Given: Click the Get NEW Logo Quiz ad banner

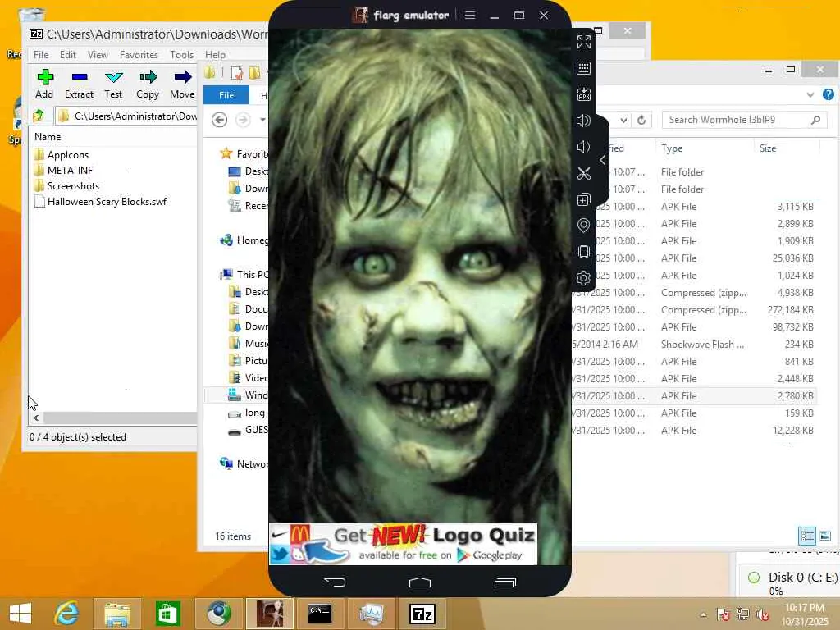Looking at the screenshot, I should click(x=403, y=544).
